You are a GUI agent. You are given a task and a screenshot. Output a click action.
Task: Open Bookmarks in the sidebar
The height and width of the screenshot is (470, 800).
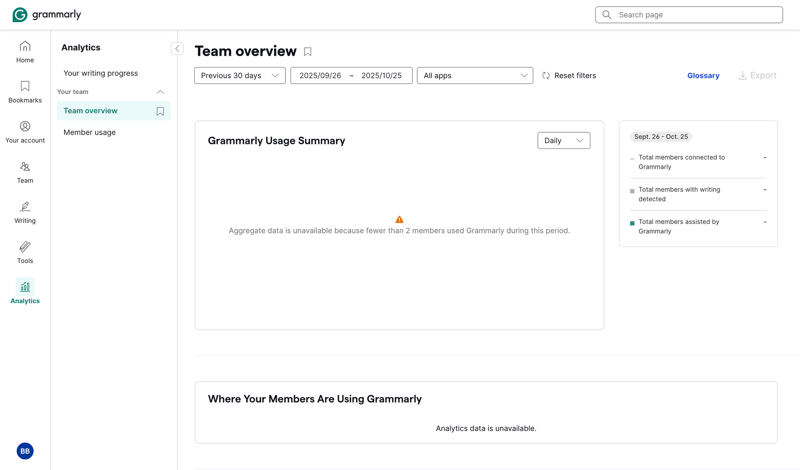point(24,92)
